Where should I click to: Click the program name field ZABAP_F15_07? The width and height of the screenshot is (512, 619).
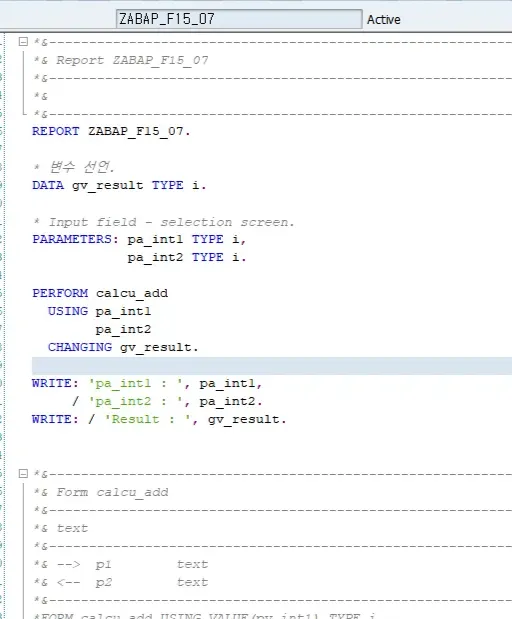(239, 19)
